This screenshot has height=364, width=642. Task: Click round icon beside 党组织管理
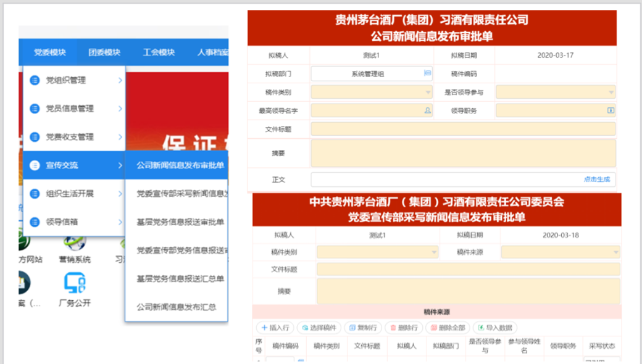[35, 80]
